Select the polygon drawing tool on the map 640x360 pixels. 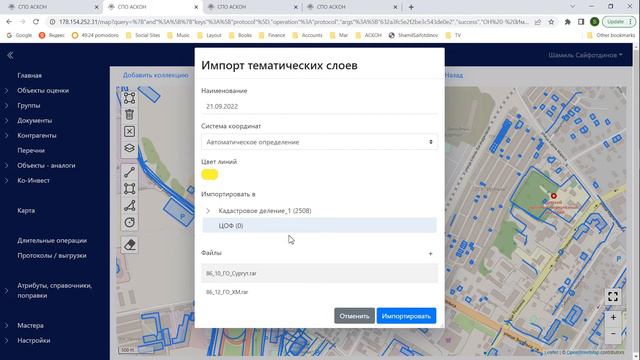tap(129, 206)
